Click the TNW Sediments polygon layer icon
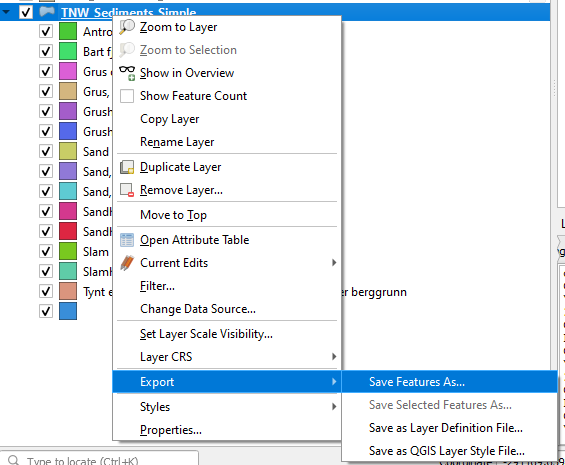565x465 pixels. click(47, 12)
